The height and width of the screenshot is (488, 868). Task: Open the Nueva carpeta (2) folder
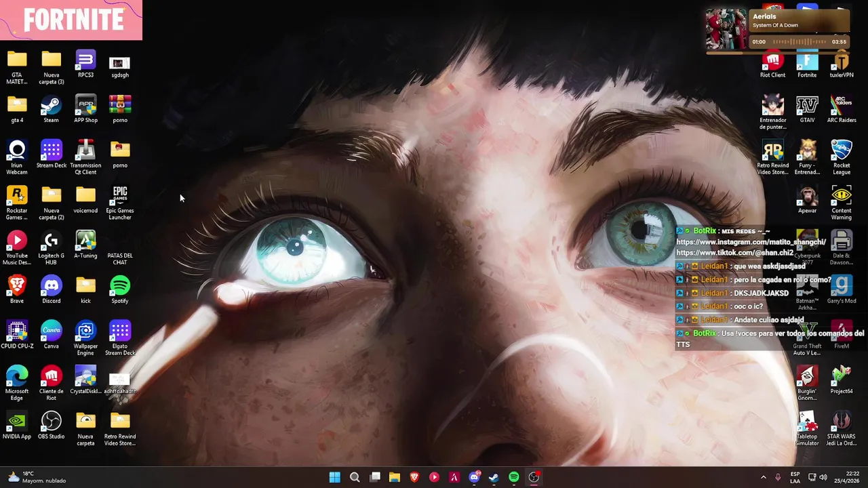(51, 203)
